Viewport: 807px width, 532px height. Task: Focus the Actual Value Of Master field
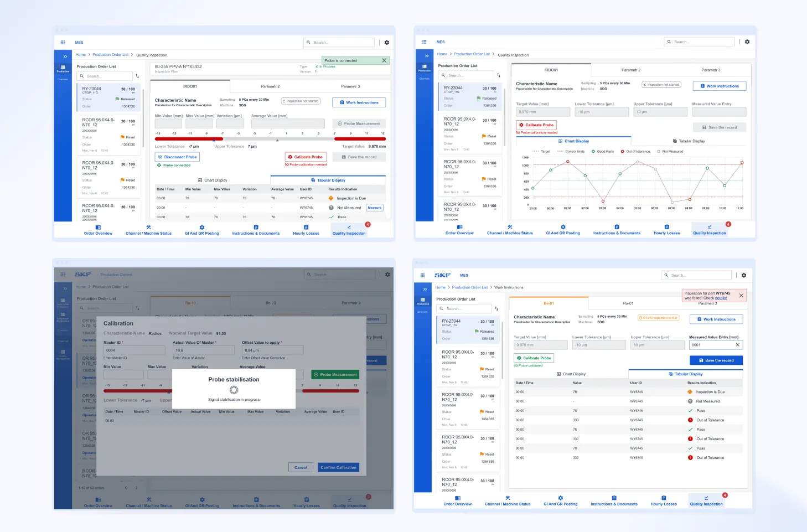[204, 350]
